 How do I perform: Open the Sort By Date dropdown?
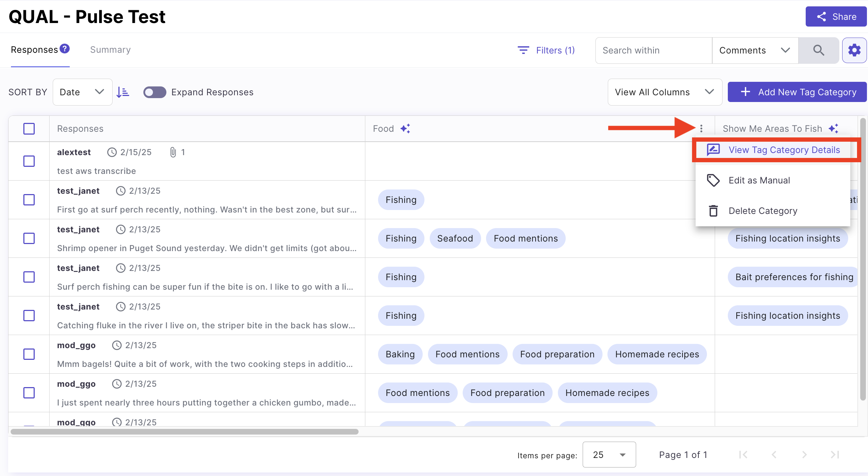click(x=82, y=92)
